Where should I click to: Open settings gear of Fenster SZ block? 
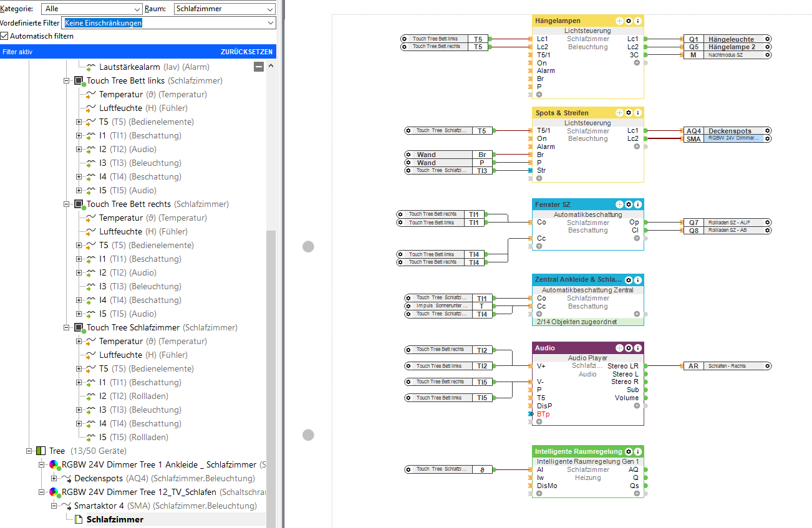pyautogui.click(x=629, y=204)
